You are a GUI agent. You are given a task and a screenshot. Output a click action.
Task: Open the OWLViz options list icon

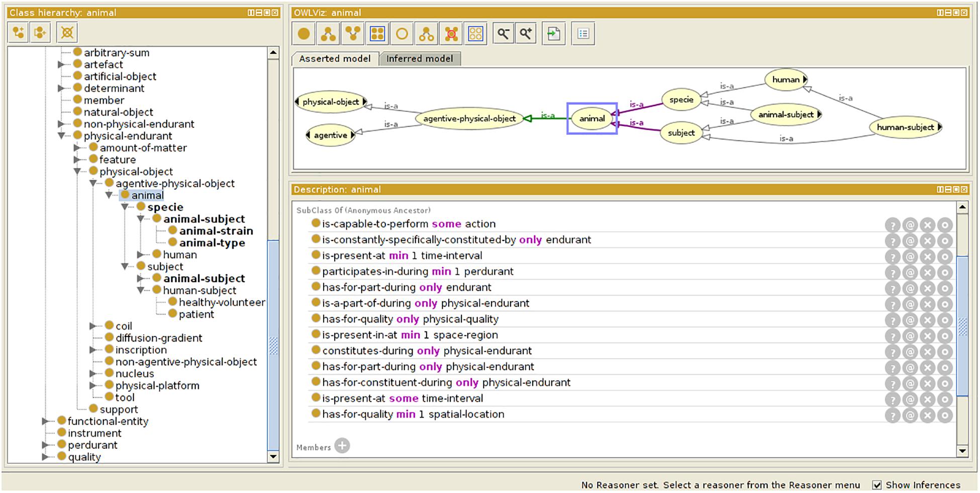583,34
